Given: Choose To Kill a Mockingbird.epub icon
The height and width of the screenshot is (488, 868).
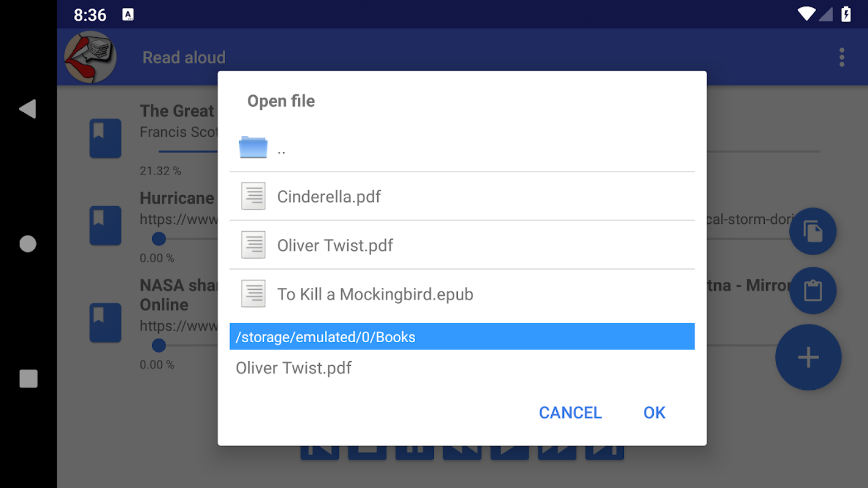Looking at the screenshot, I should (x=253, y=294).
